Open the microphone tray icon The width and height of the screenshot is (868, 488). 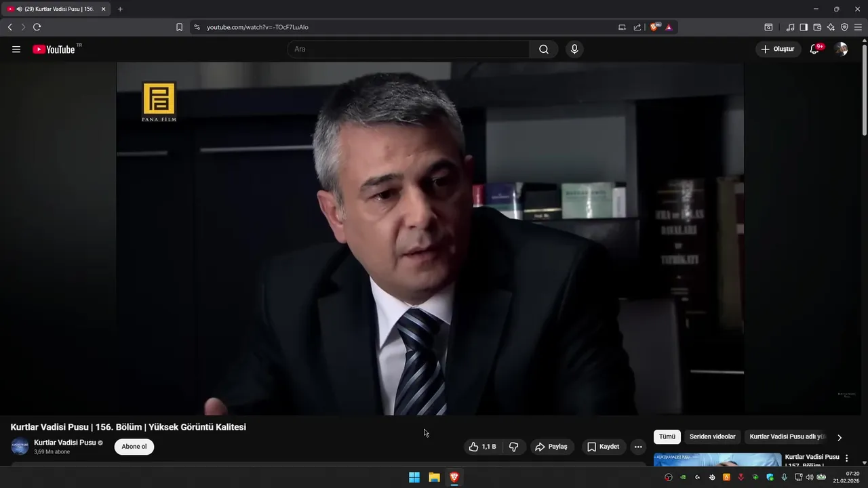pyautogui.click(x=784, y=477)
